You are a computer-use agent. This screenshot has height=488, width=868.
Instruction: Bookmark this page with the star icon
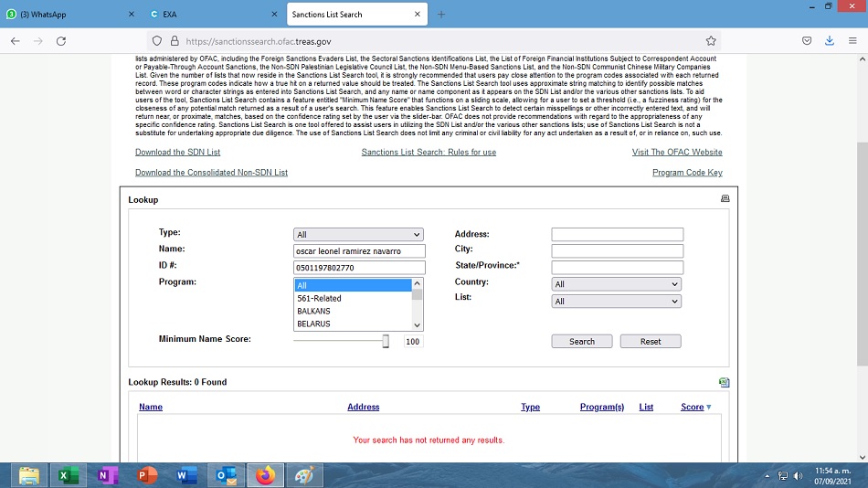(x=710, y=41)
